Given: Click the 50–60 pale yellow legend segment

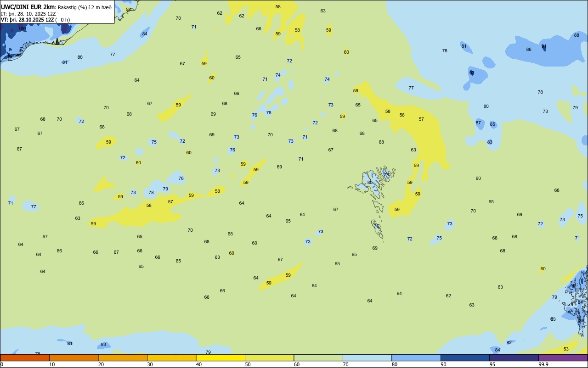Looking at the screenshot, I should tap(269, 357).
